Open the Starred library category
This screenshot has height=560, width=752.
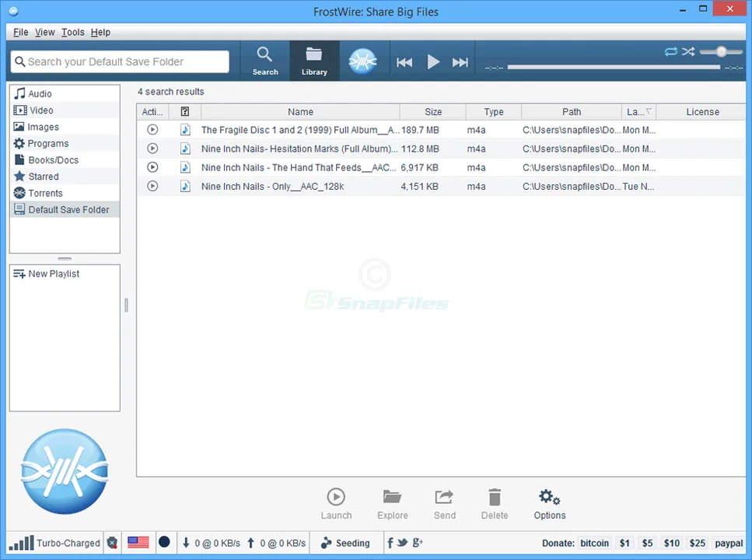(65, 177)
